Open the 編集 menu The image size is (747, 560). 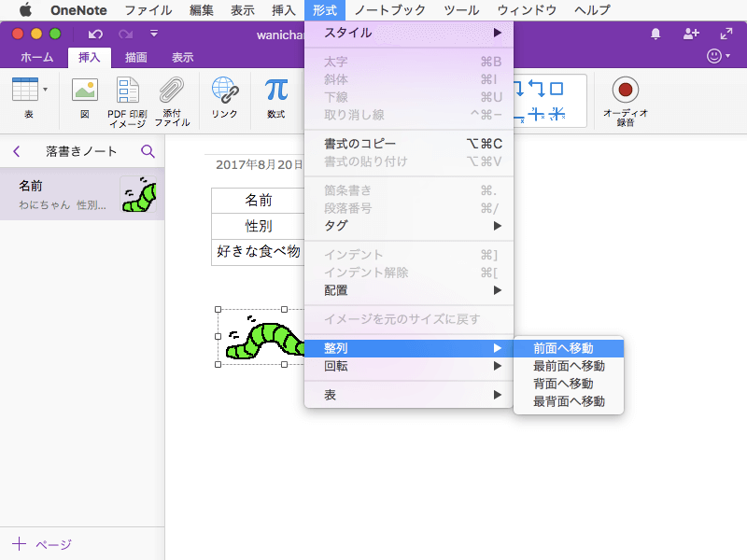202,10
